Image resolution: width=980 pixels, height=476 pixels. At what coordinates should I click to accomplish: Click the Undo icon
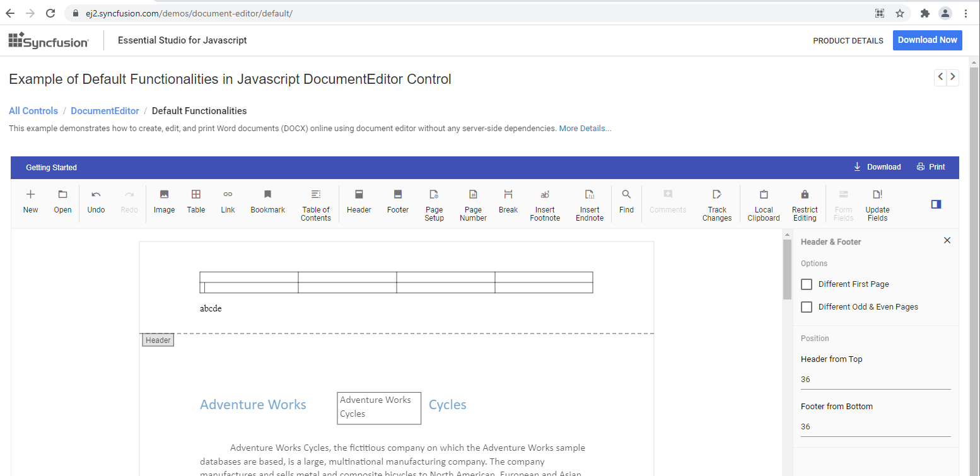96,195
